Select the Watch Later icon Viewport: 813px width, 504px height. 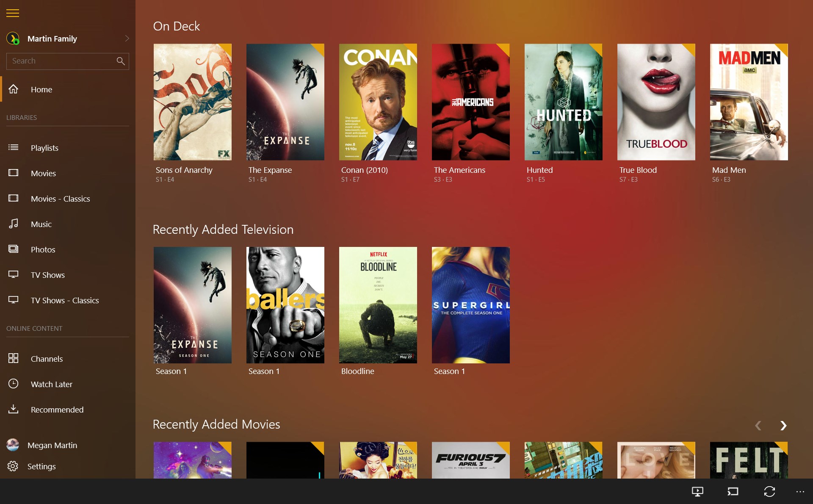14,384
